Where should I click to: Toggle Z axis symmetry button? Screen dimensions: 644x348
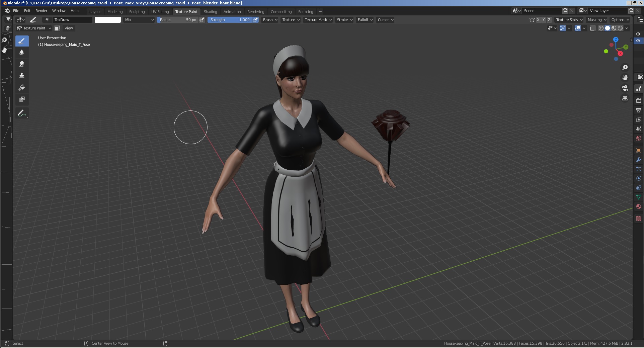[549, 20]
